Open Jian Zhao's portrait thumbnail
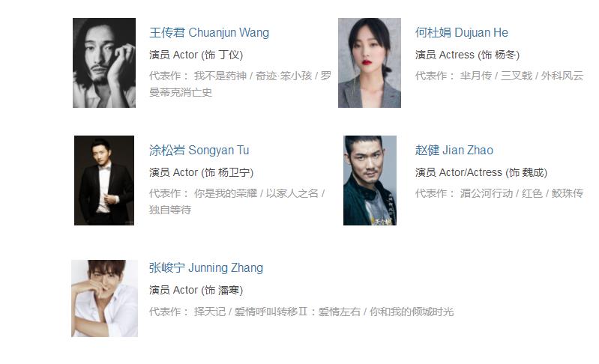This screenshot has width=599, height=364. [370, 181]
